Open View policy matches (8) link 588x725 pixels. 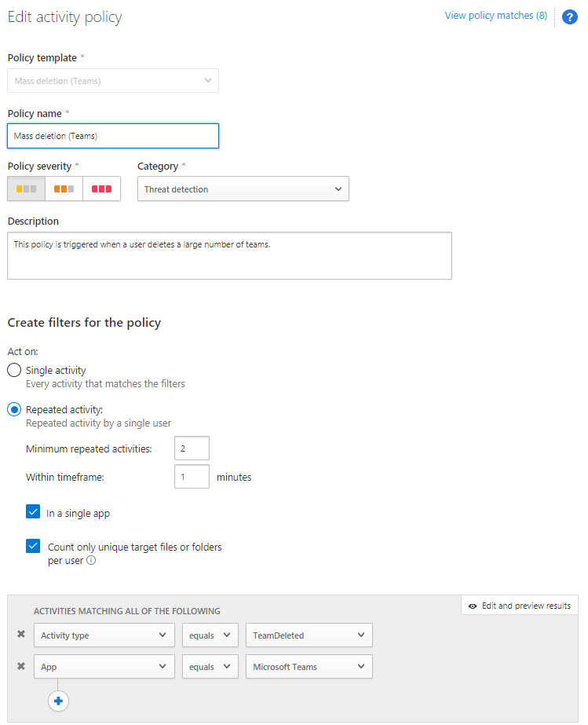click(x=495, y=16)
